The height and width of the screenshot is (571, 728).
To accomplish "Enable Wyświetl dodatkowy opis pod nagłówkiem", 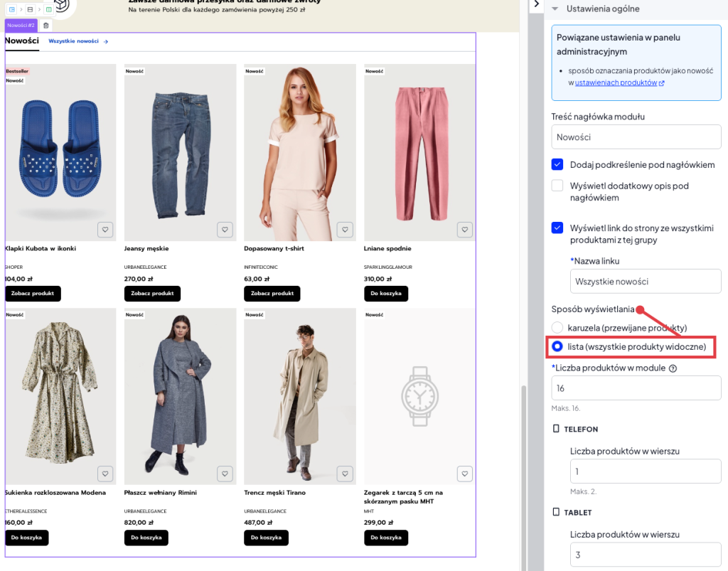I will click(x=557, y=186).
